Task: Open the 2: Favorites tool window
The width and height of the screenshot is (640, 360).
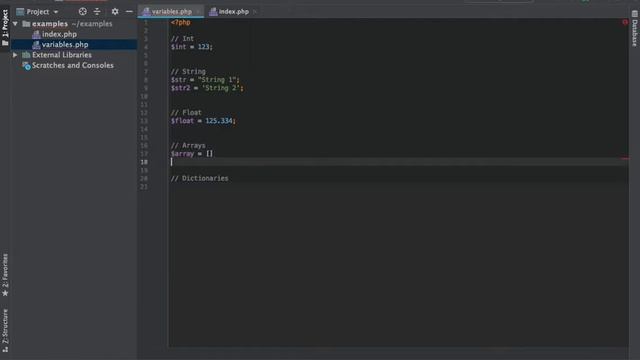Action: pos(5,275)
